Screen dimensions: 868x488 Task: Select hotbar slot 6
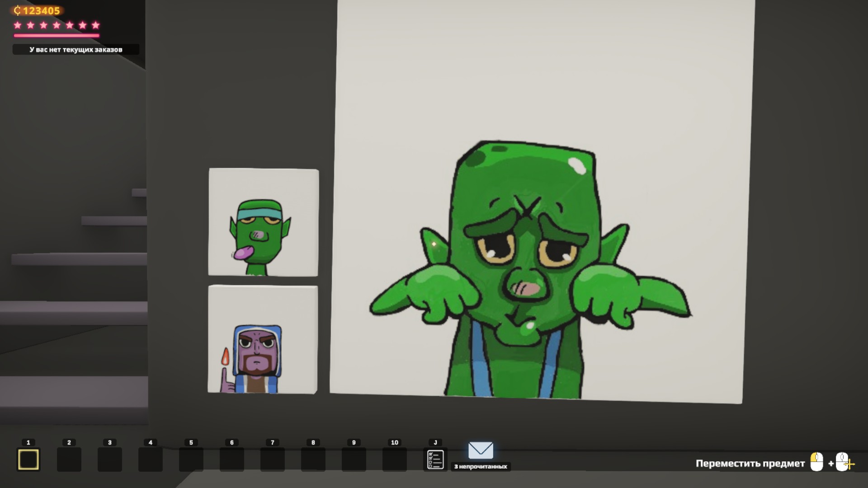(x=232, y=460)
